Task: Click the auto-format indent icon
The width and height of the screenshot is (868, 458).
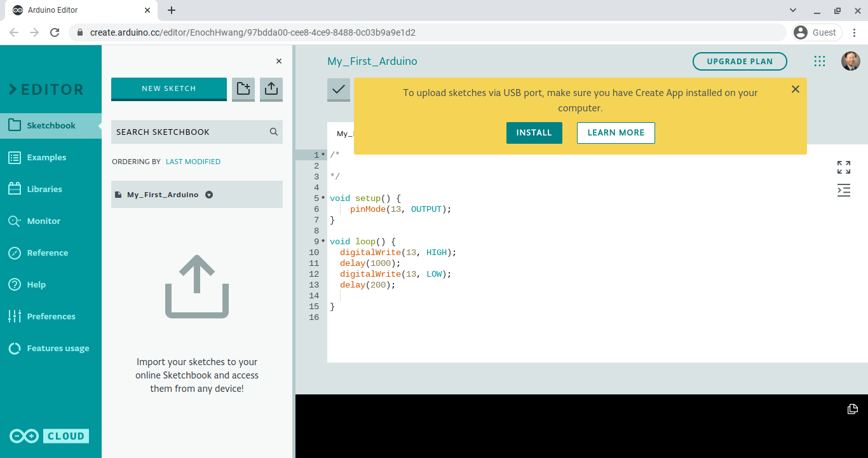Action: pos(843,190)
